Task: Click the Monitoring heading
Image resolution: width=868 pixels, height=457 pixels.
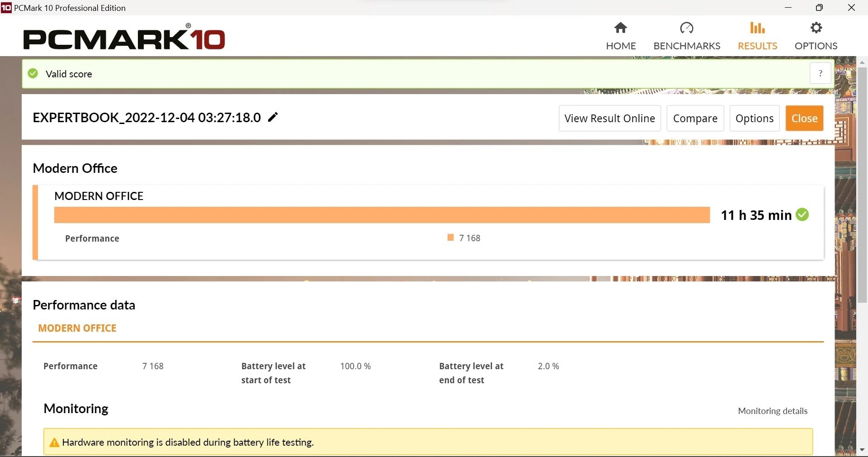Action: 76,409
